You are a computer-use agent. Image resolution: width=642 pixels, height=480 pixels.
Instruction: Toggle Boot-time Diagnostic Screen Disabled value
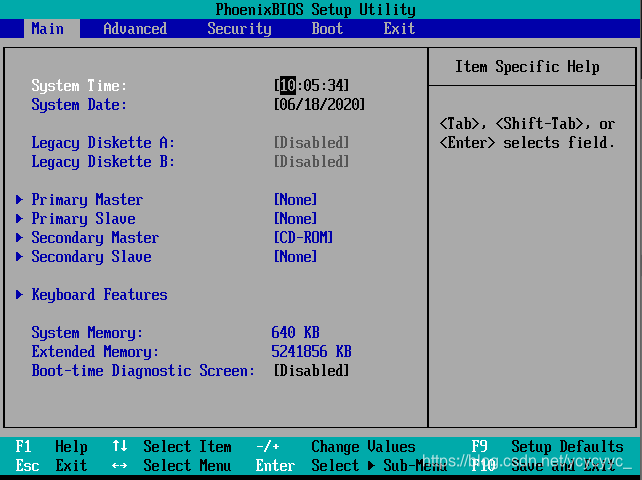pos(311,371)
